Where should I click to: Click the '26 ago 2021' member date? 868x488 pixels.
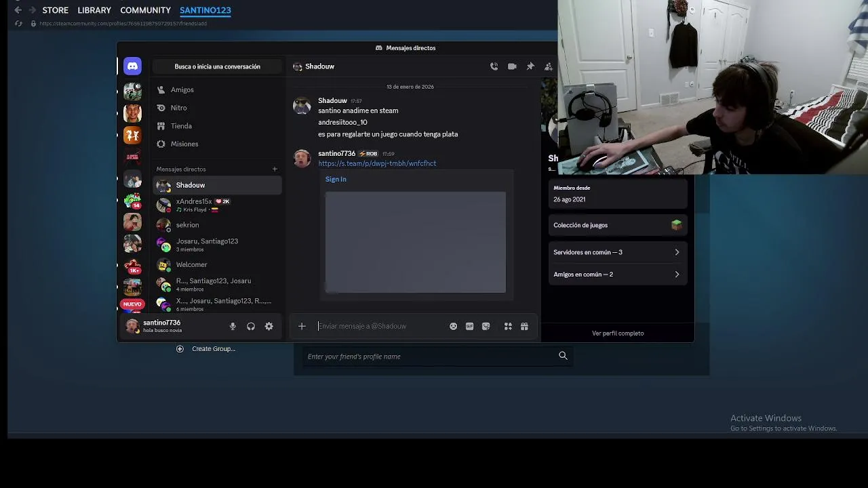click(x=569, y=199)
